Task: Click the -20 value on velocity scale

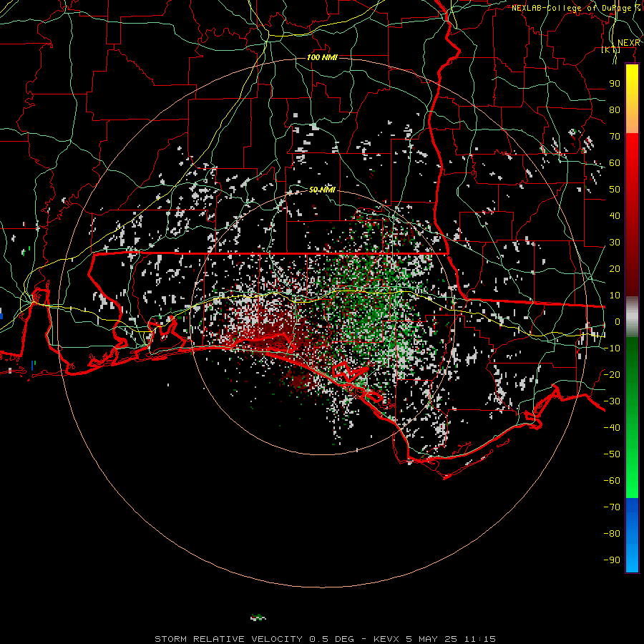Action: [x=612, y=374]
